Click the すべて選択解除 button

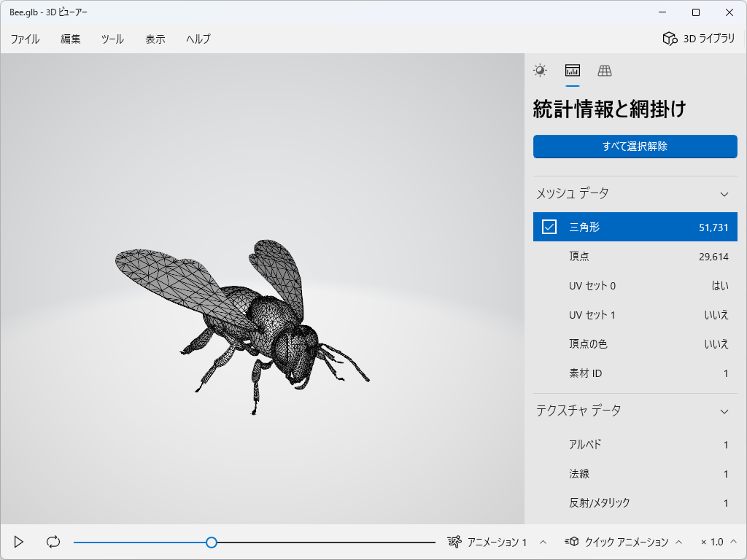point(635,147)
